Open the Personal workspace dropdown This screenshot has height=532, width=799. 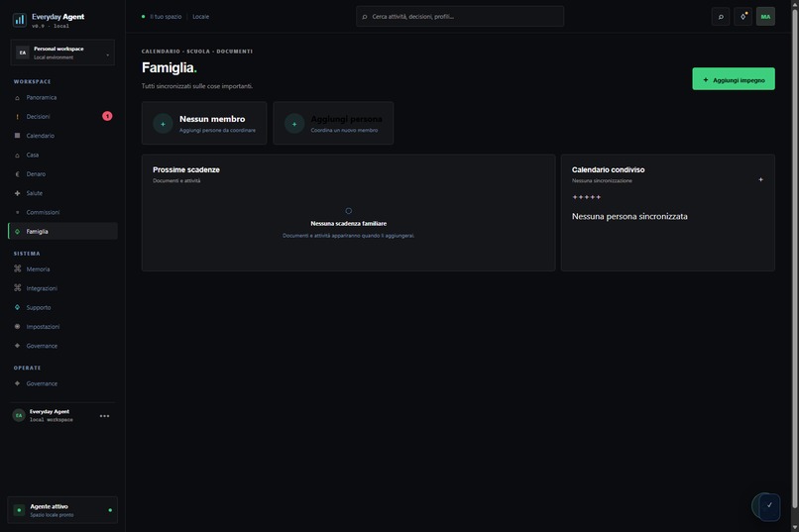pyautogui.click(x=62, y=53)
